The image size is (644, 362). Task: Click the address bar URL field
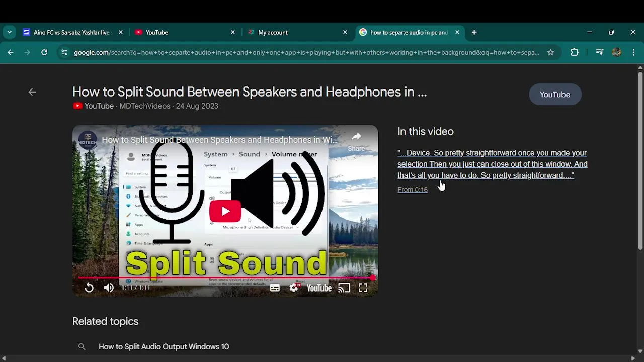[x=306, y=52]
